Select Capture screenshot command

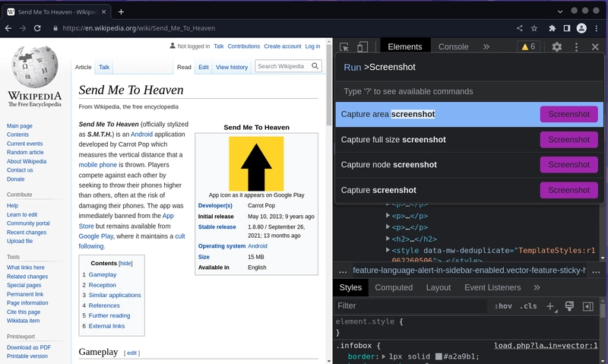click(469, 190)
